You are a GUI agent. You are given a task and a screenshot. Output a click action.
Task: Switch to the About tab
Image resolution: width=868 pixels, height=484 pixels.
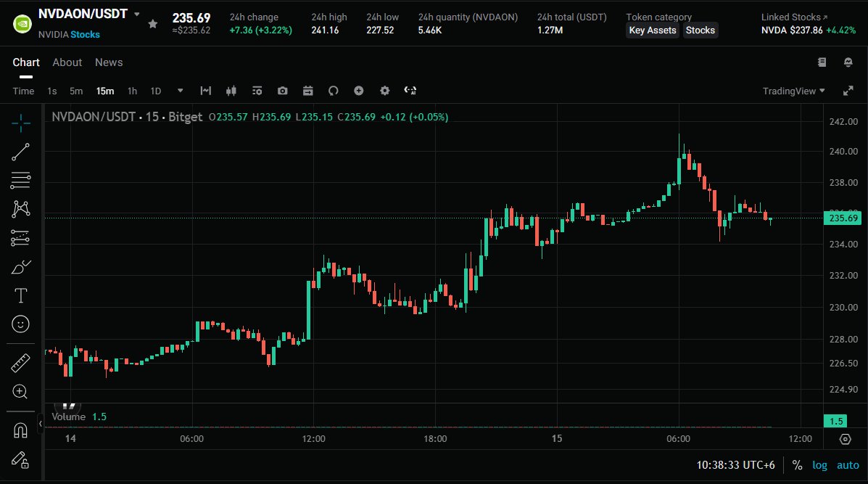click(67, 62)
